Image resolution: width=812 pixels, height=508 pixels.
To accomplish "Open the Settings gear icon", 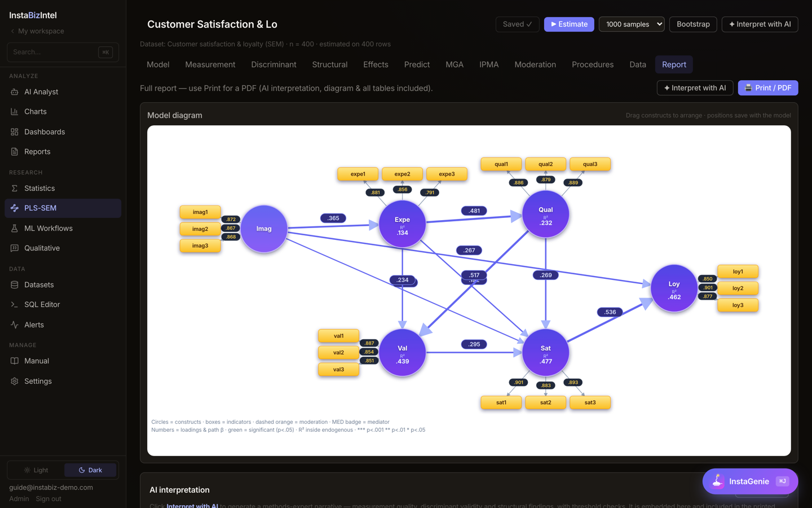I will pos(15,382).
